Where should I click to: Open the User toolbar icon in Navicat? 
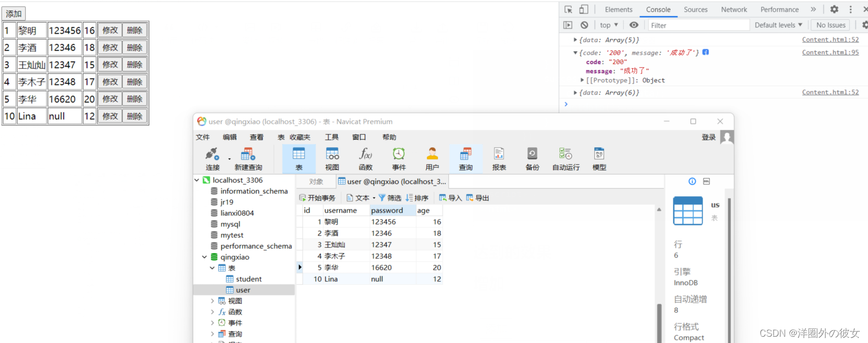[432, 159]
